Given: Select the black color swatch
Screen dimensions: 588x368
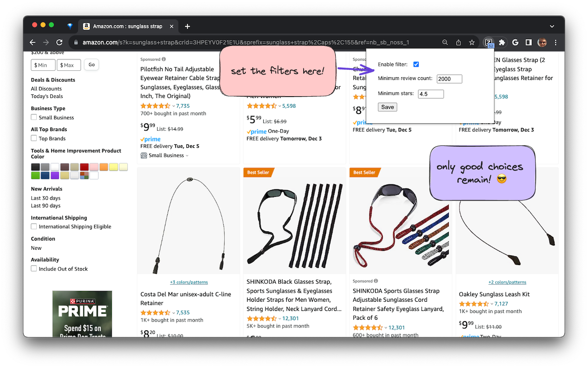Looking at the screenshot, I should [35, 167].
